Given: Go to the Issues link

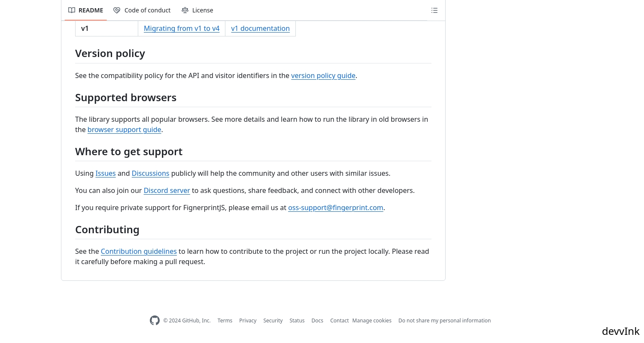Looking at the screenshot, I should [x=106, y=173].
